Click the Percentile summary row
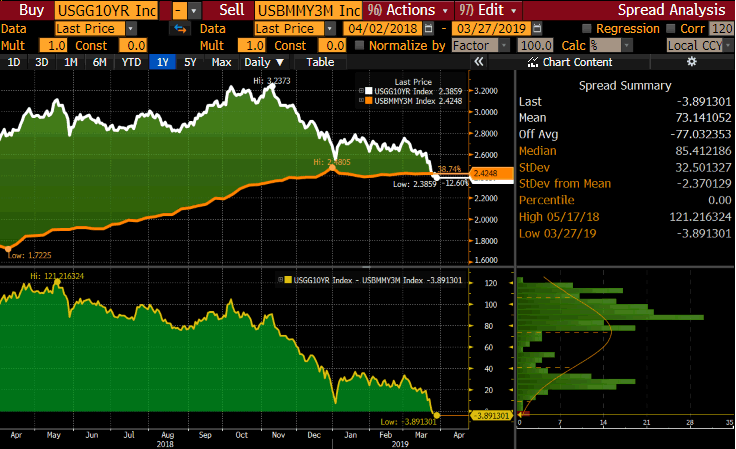 click(625, 200)
